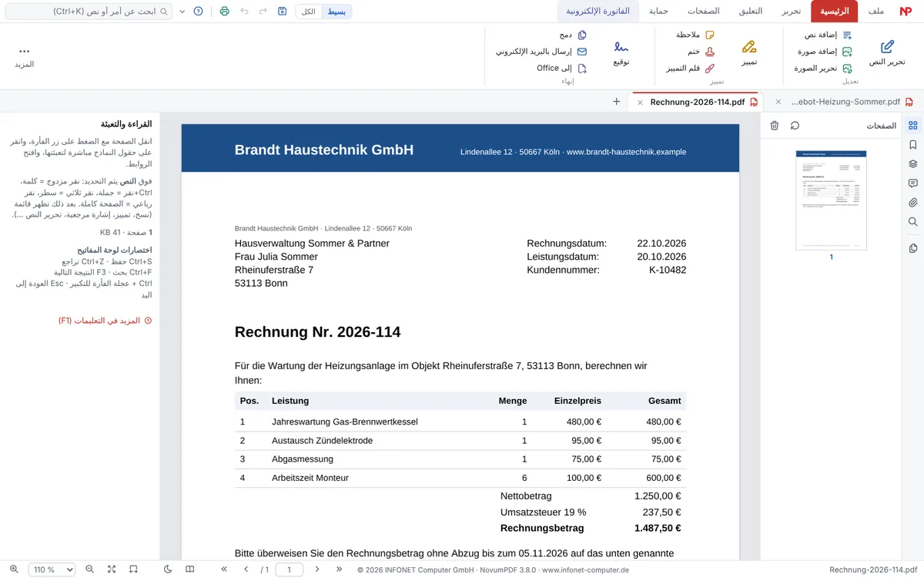
Task: Rotate the page using the rotate icon
Action: (x=795, y=126)
